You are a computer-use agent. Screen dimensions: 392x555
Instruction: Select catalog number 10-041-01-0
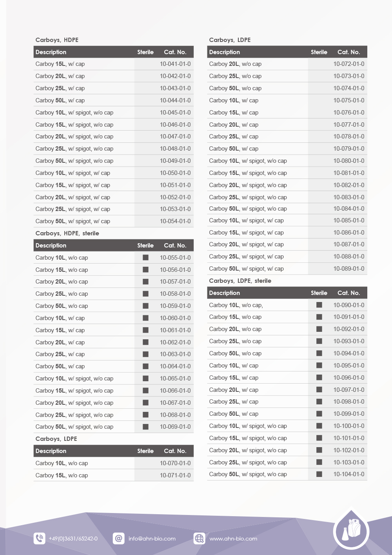(x=175, y=64)
